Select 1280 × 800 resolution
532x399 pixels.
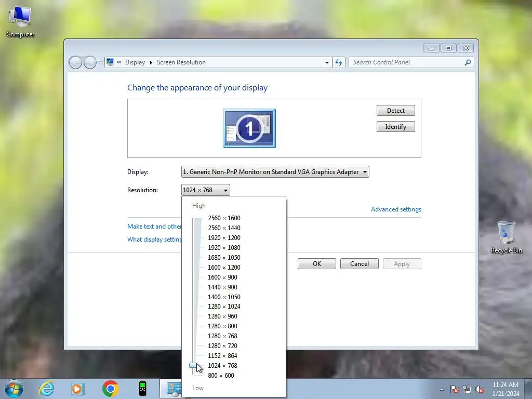click(222, 326)
